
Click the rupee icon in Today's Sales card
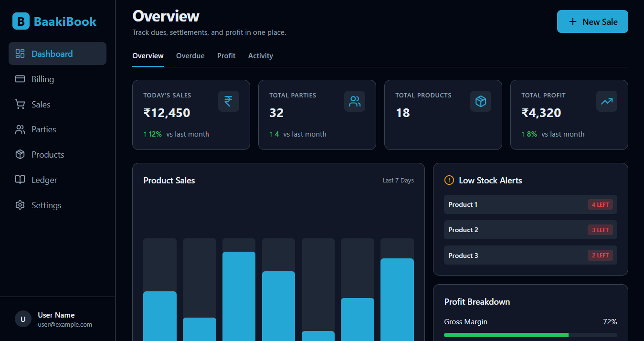click(x=228, y=101)
